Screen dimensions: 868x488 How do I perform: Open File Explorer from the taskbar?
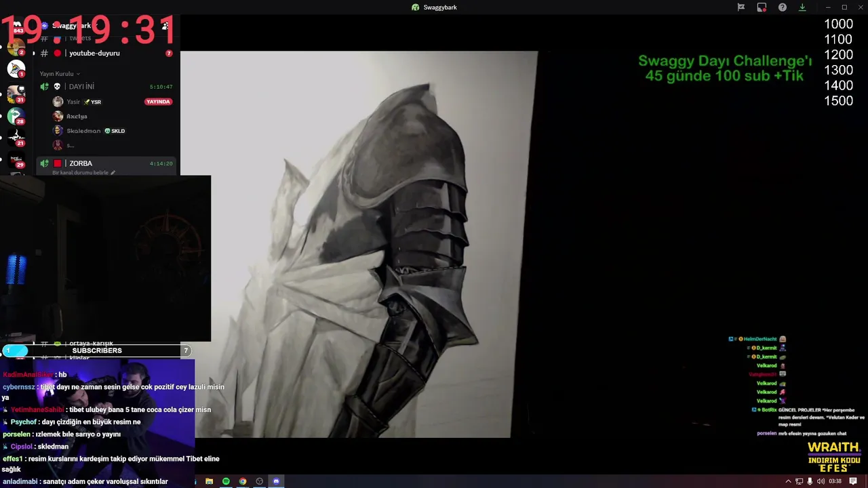[x=209, y=481]
